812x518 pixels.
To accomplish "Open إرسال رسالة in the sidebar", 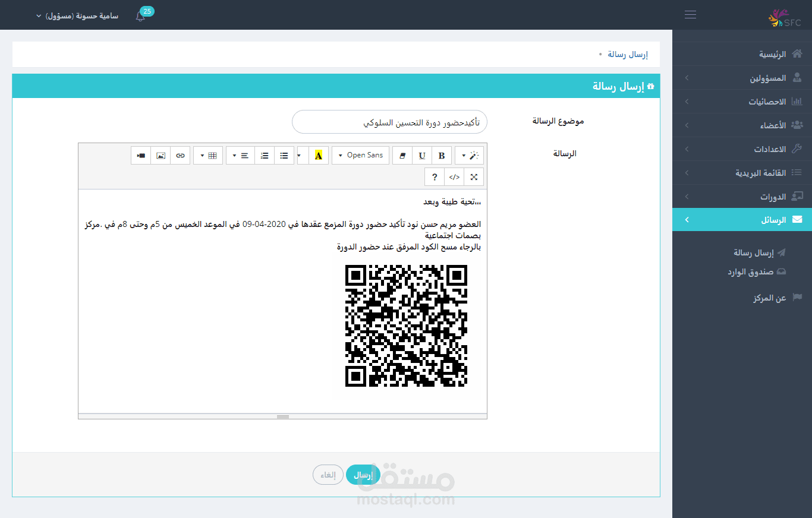I will click(753, 252).
